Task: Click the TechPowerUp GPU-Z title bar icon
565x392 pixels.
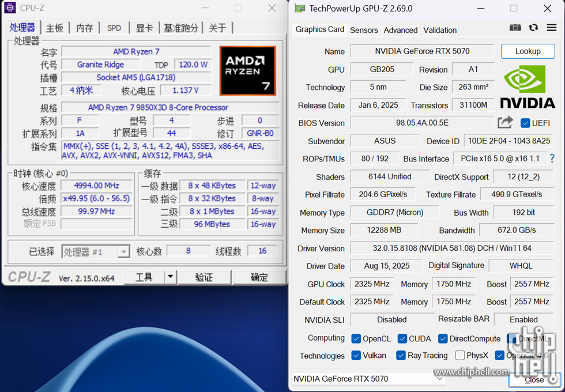Action: pos(299,8)
